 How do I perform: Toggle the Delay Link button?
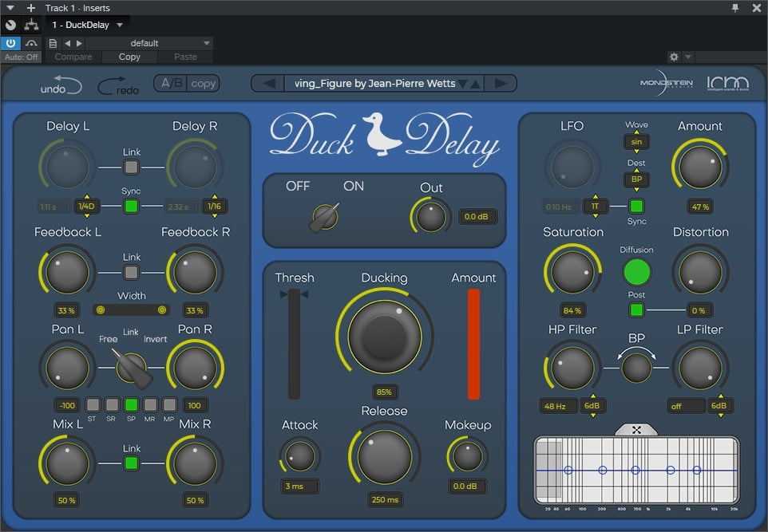pos(131,167)
